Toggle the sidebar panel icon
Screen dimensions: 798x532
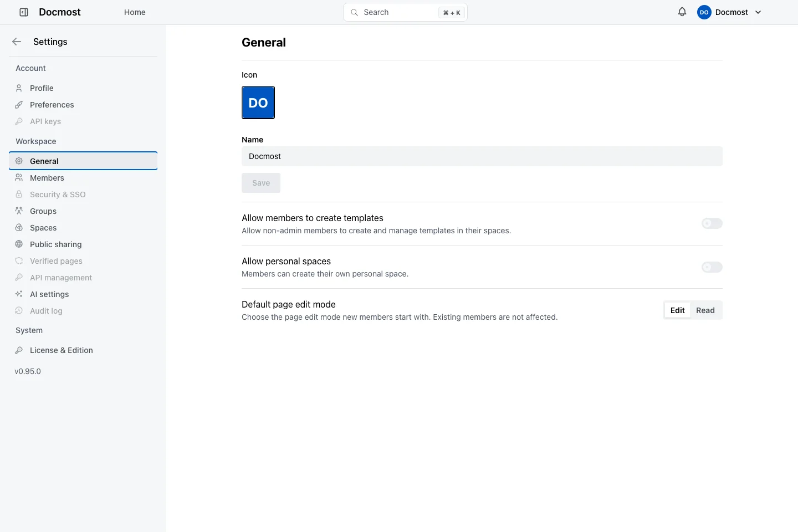click(24, 12)
